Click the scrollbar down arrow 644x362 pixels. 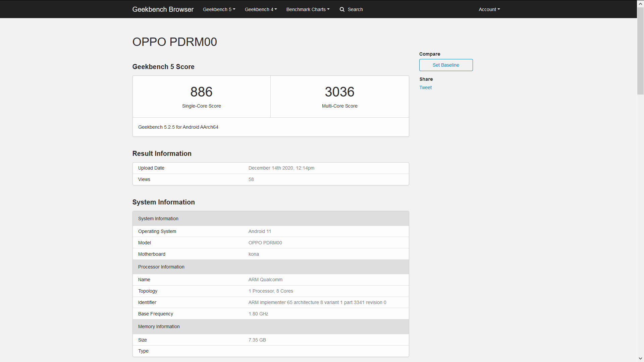click(x=640, y=359)
